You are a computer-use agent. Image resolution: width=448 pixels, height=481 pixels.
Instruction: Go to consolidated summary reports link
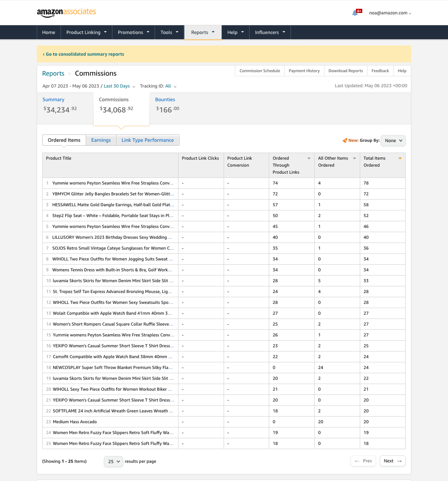pos(84,54)
